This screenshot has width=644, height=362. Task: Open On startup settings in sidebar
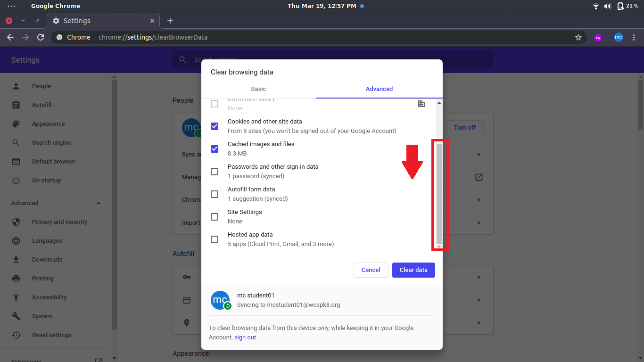point(46,181)
